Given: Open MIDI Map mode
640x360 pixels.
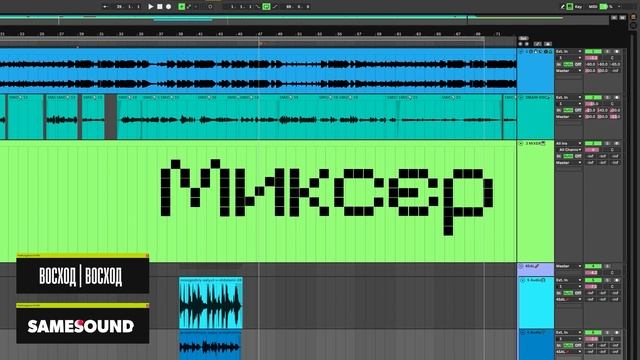Looking at the screenshot, I should click(x=593, y=7).
